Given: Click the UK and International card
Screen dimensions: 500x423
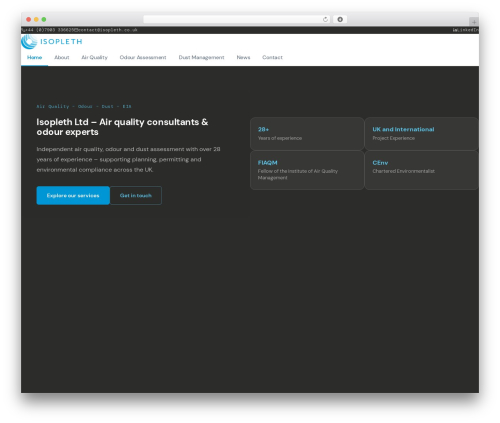Looking at the screenshot, I should (422, 134).
